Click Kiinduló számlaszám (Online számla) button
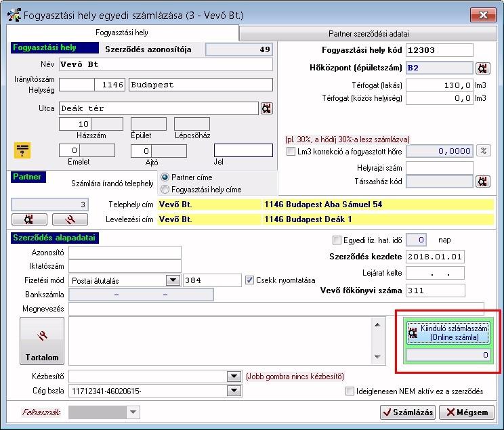Viewport: 504px width, 430px height. (x=448, y=332)
